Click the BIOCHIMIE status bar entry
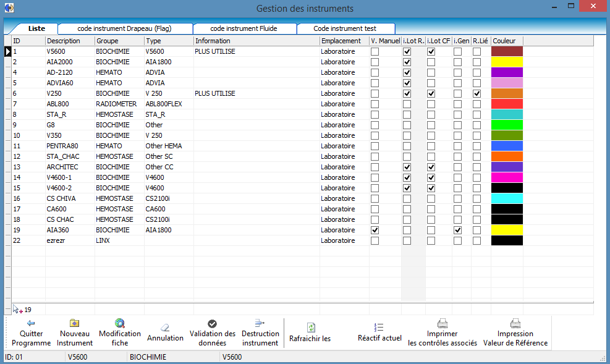The width and height of the screenshot is (610, 364). [x=148, y=357]
